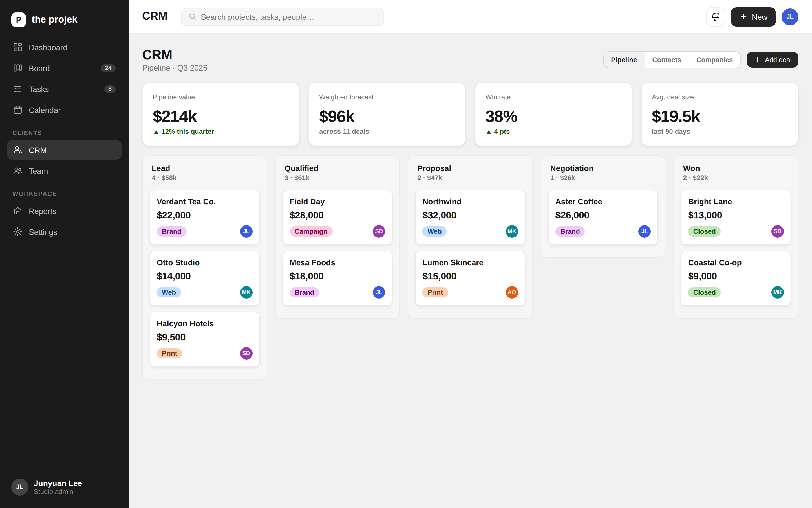The image size is (812, 508).
Task: Click AO avatar on Lumen Skincare card
Action: [x=512, y=292]
